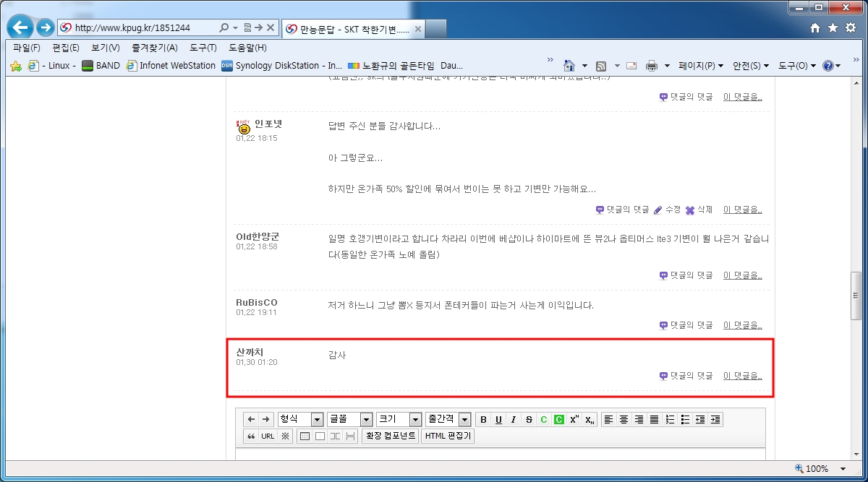Insert a URL link in editor
The image size is (868, 482).
(x=268, y=436)
